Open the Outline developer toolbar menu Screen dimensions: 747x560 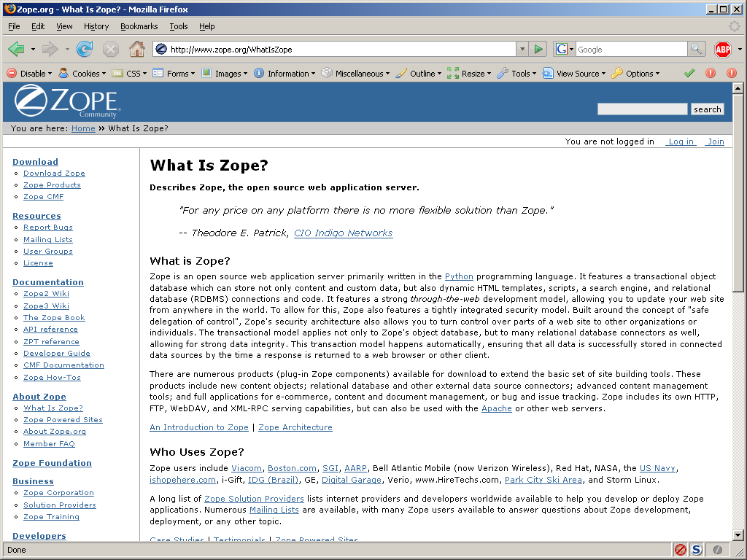click(419, 74)
